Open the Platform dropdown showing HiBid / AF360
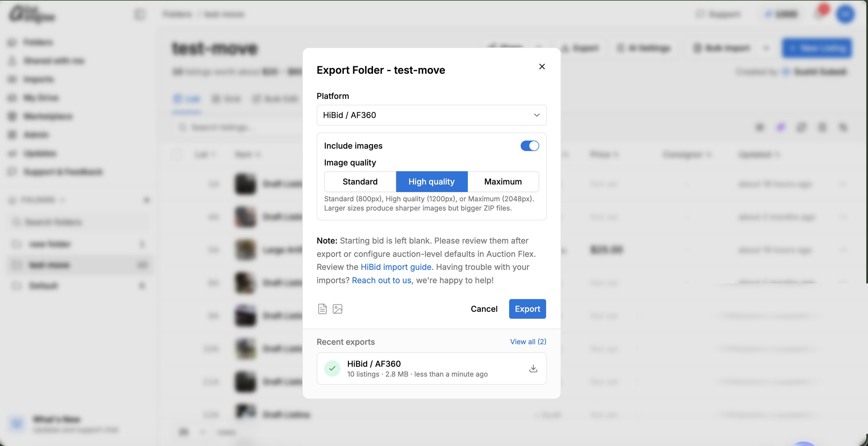 click(431, 115)
